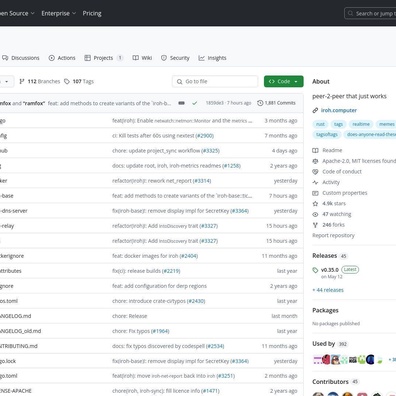Open the 1,881 Commits history
The height and width of the screenshot is (396, 396).
276,103
